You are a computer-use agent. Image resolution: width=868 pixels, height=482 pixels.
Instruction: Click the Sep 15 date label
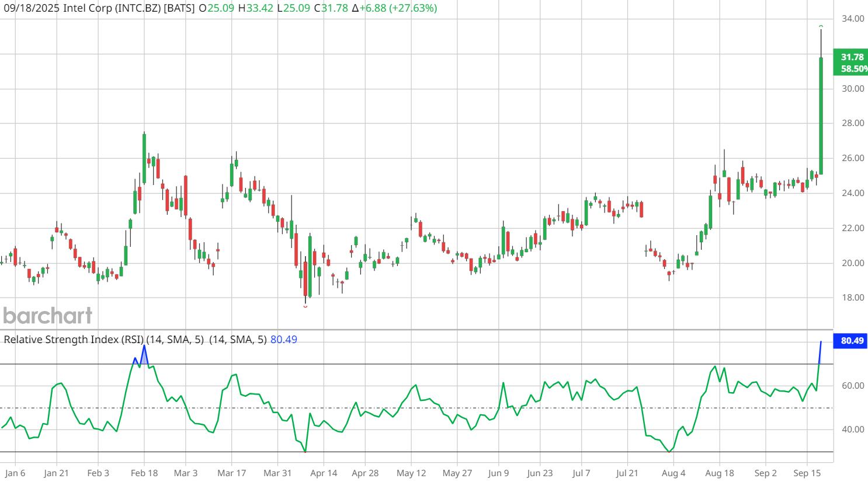click(x=807, y=473)
